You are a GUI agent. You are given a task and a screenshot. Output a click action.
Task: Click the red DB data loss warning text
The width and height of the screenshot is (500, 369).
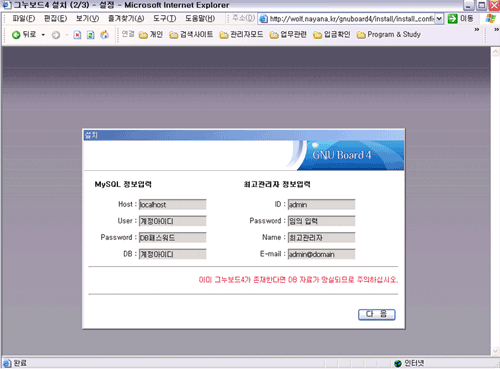point(298,279)
